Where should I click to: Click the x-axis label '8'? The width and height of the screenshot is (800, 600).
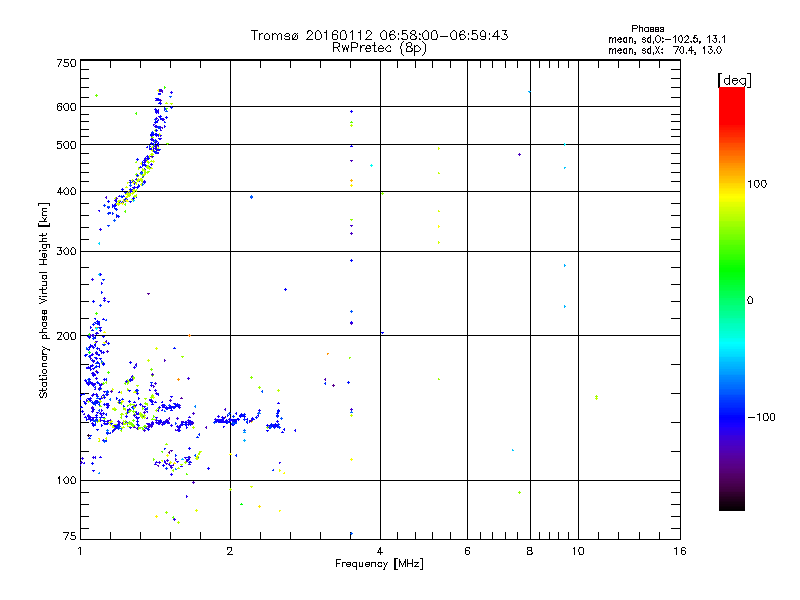530,551
